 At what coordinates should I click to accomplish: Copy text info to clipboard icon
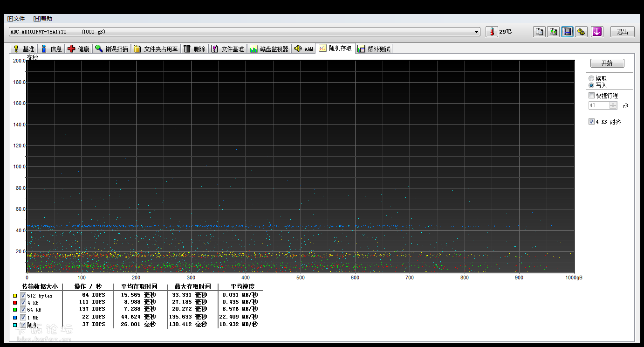539,32
